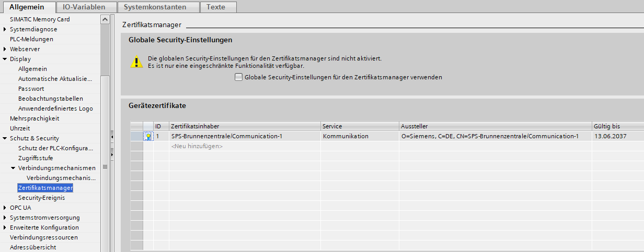Select Zugriffsstufe in the navigation tree
644x252 pixels.
pyautogui.click(x=36, y=158)
